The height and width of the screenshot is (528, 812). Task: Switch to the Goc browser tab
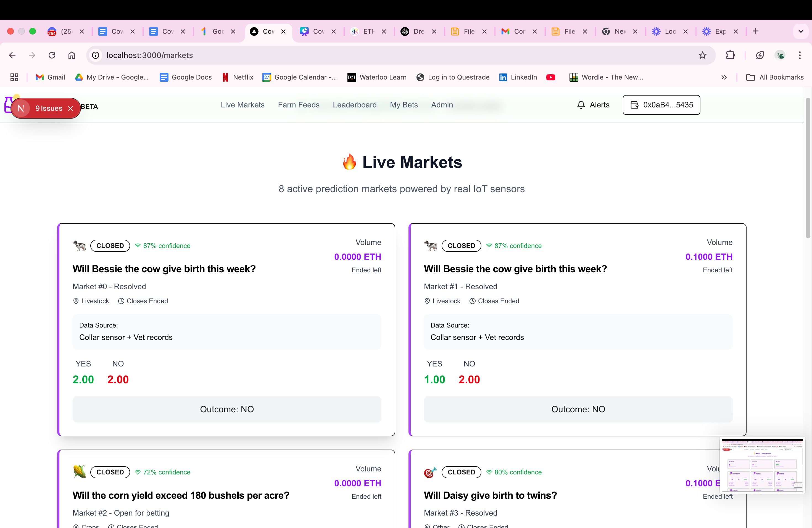(218, 31)
